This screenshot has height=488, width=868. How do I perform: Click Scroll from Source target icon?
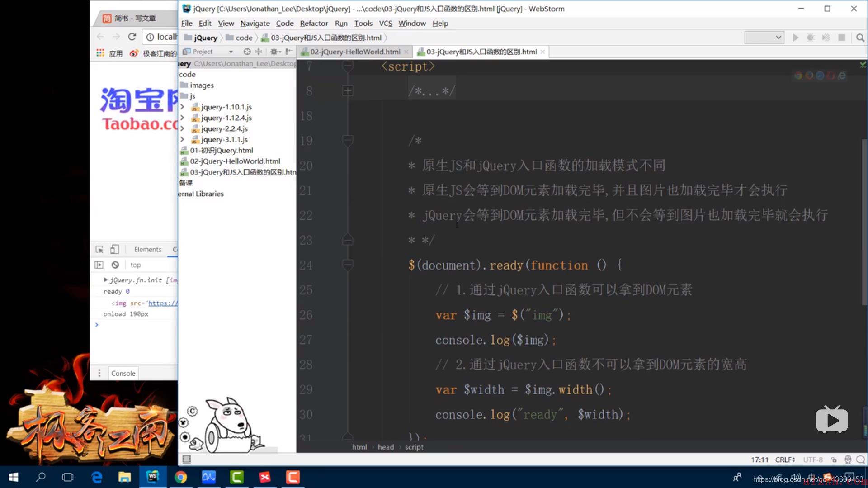tap(247, 52)
